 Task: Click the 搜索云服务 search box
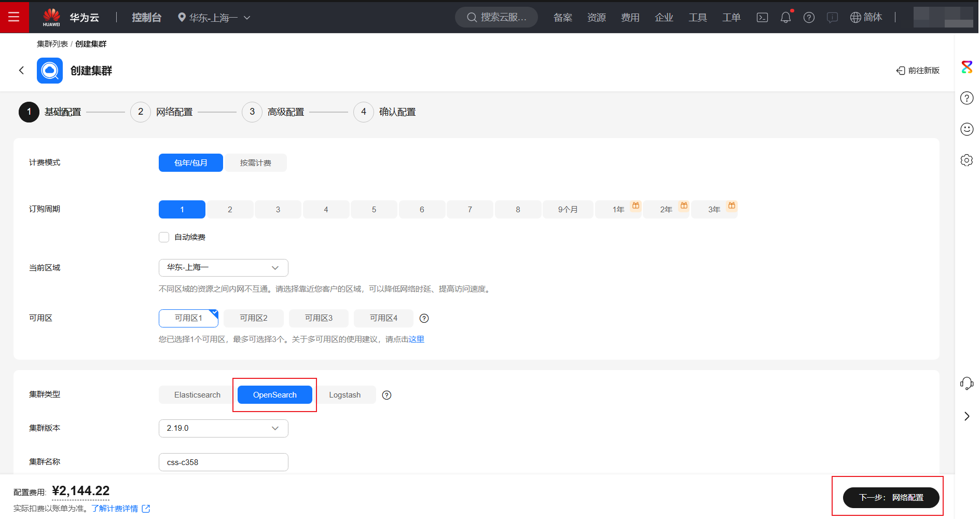[496, 17]
